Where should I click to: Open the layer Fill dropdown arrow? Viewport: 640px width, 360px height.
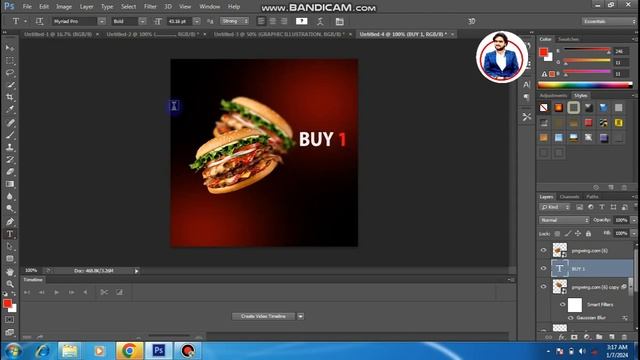click(x=634, y=233)
